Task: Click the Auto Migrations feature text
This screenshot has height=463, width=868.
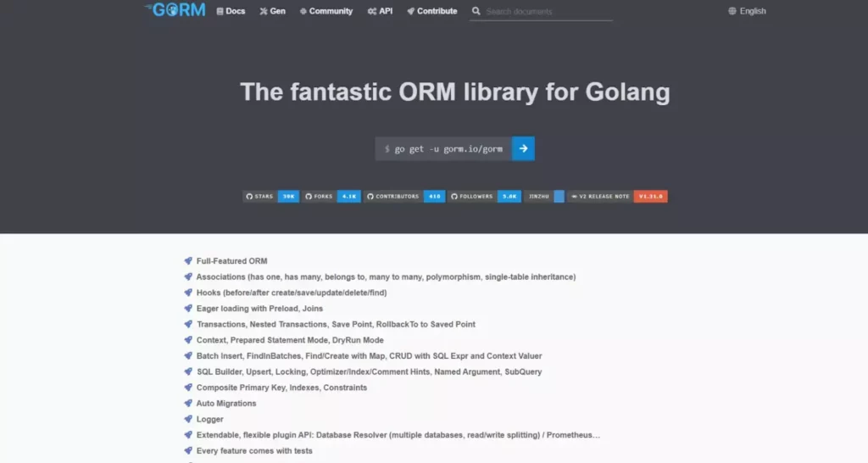Action: (x=226, y=404)
